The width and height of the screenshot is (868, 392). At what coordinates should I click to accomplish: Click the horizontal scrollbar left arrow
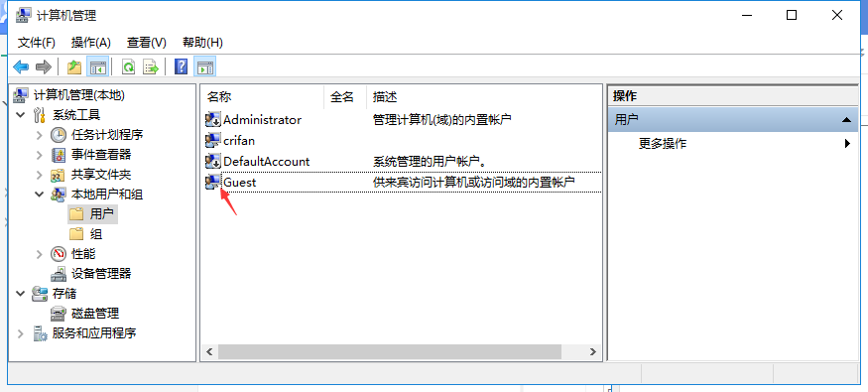click(209, 351)
